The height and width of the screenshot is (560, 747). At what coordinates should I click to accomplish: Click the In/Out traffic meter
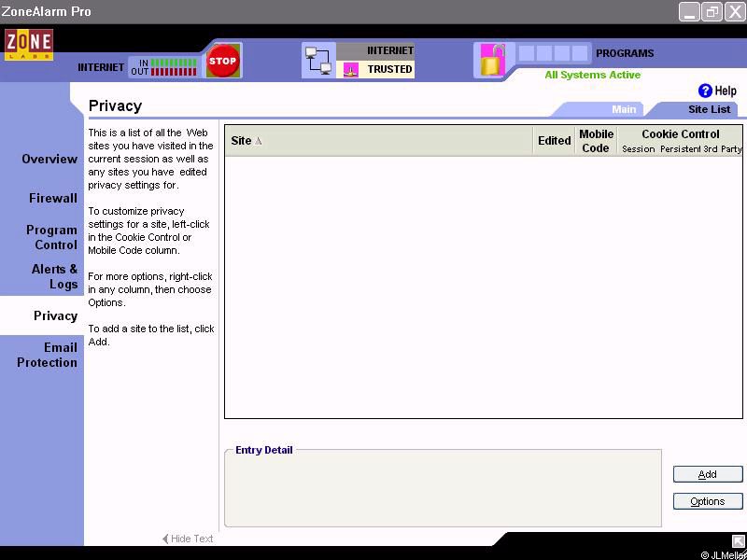tap(163, 67)
